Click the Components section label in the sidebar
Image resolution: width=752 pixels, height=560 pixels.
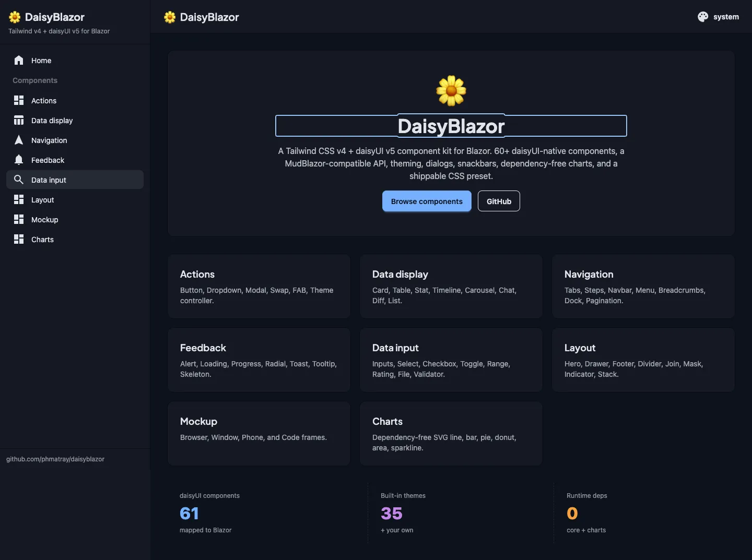tap(35, 80)
